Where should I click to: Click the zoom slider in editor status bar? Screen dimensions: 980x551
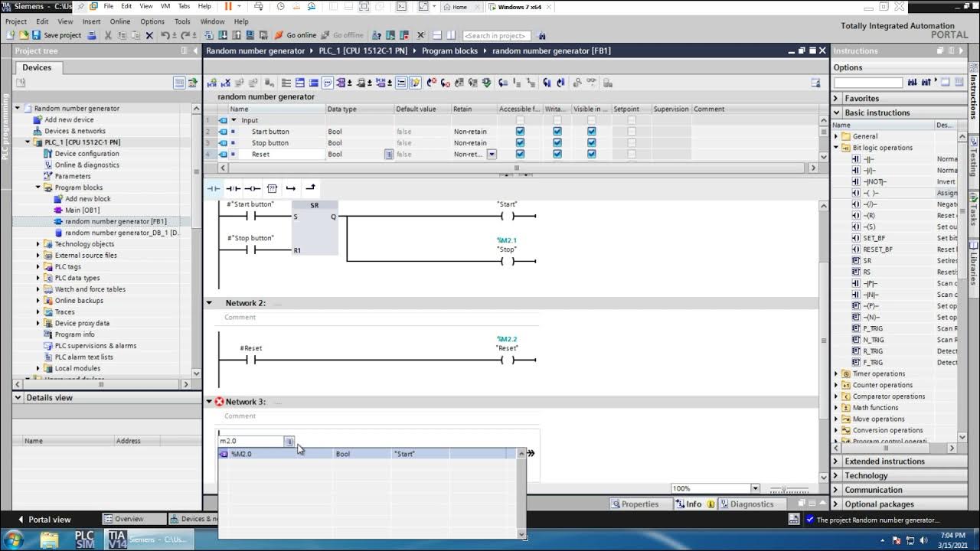point(785,488)
